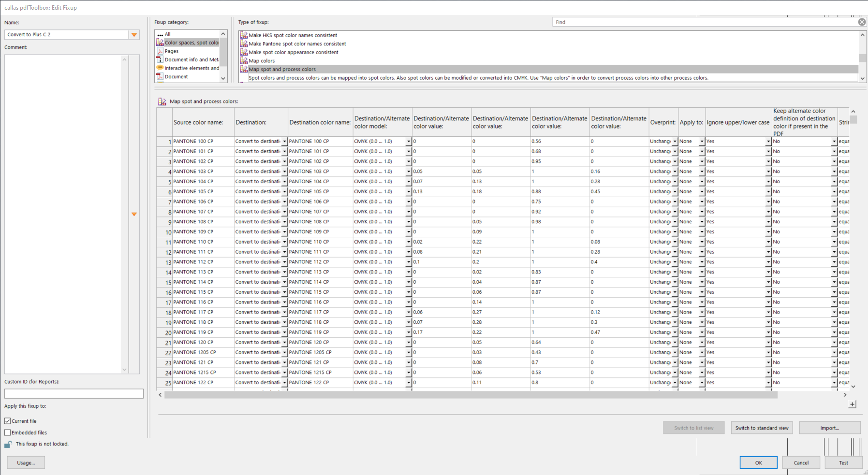Image resolution: width=868 pixels, height=475 pixels.
Task: Clear the Find field with the X icon
Action: coord(862,22)
